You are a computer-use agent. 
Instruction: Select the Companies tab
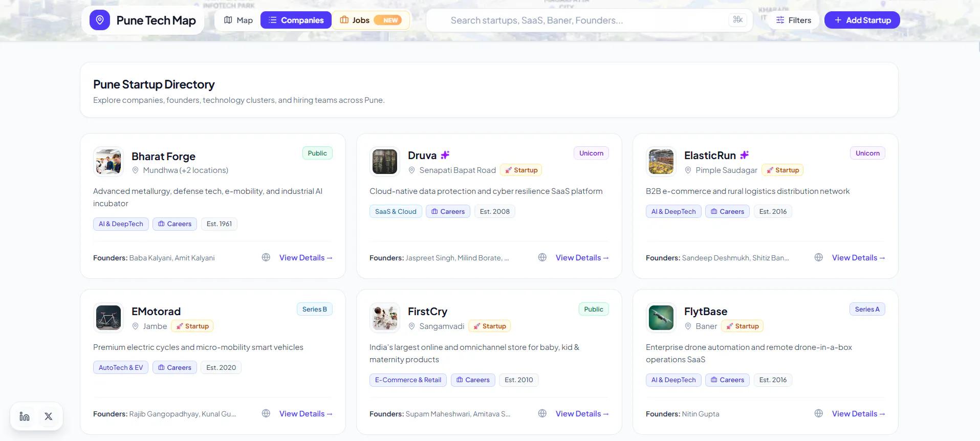click(296, 20)
